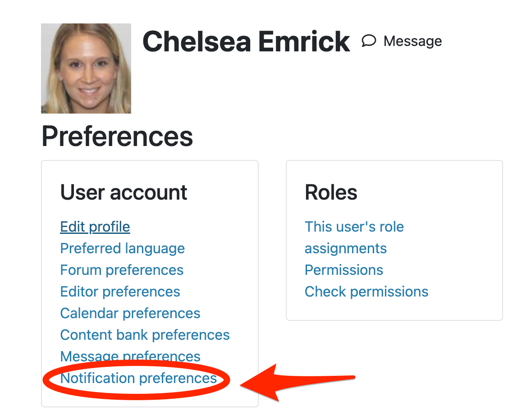Select Calendar preferences
Image resolution: width=522 pixels, height=420 pixels.
[x=130, y=313]
